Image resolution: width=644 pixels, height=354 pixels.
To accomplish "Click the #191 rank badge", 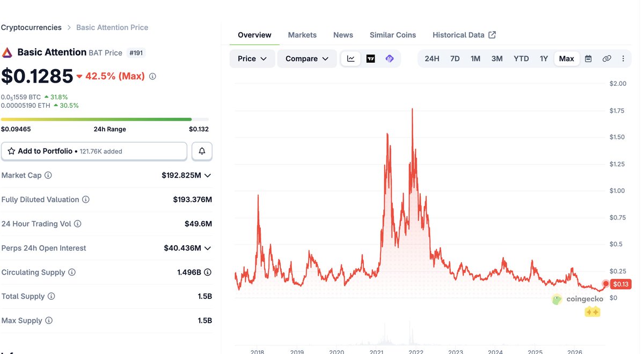I will [x=136, y=53].
